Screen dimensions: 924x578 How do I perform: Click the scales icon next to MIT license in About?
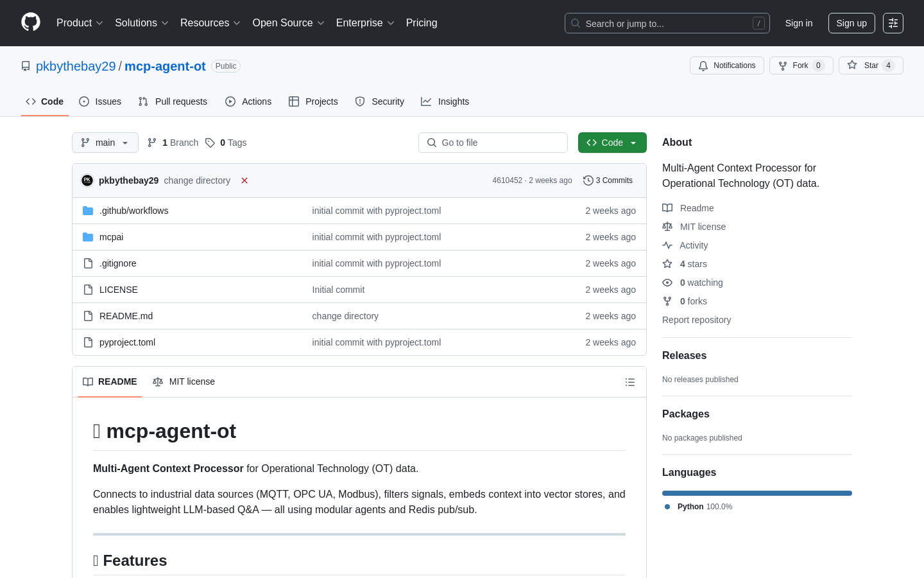point(667,227)
